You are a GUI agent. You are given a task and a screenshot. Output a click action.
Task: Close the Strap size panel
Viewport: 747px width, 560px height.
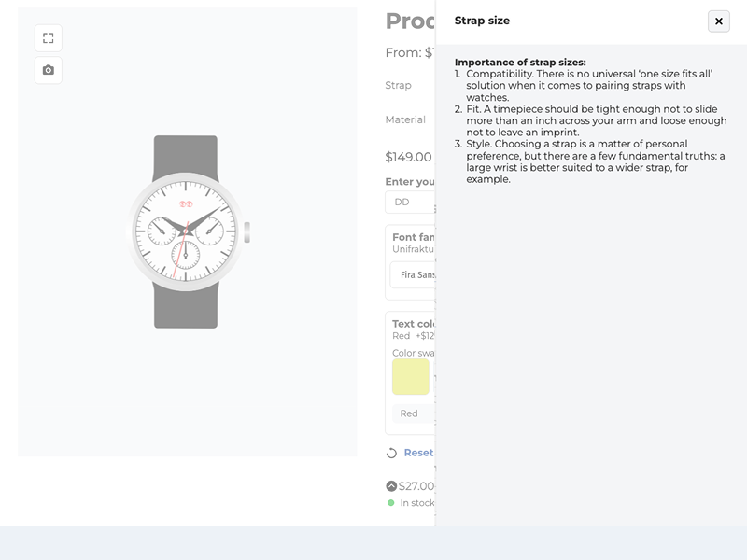click(718, 21)
